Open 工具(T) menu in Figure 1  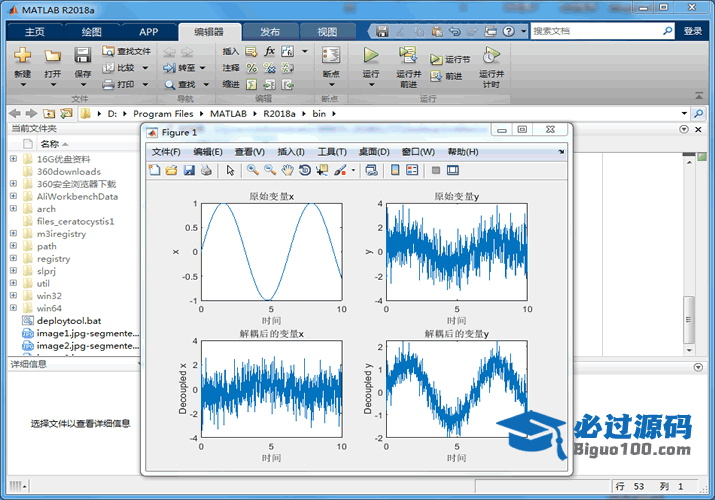click(x=332, y=152)
